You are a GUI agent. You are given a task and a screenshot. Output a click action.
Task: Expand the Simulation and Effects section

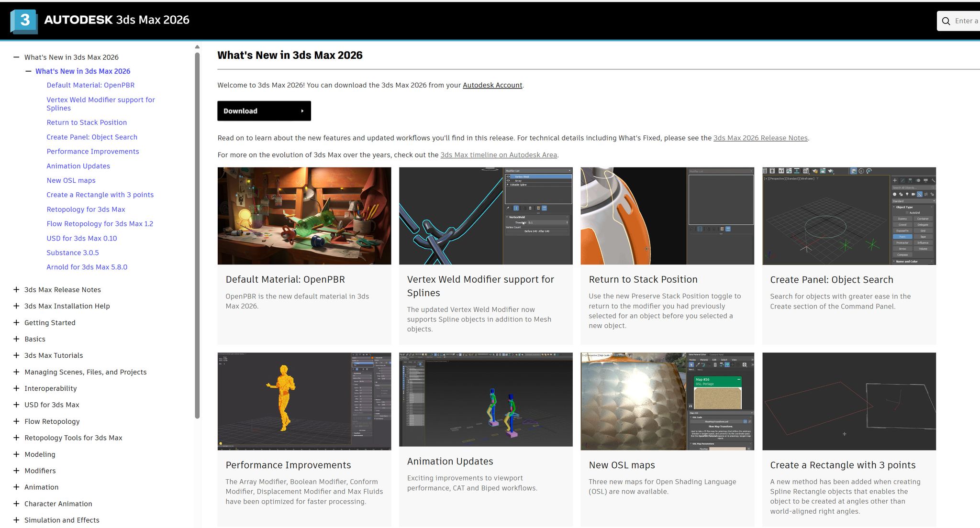coord(16,520)
